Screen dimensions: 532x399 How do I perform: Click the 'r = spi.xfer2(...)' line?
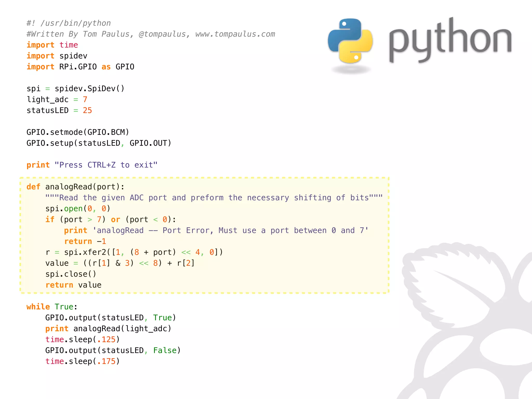[x=134, y=252]
